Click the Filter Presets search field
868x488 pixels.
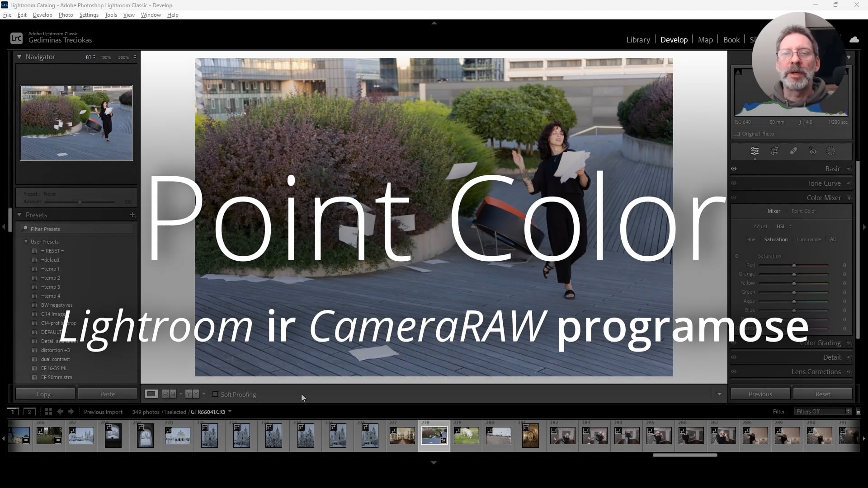tap(77, 229)
